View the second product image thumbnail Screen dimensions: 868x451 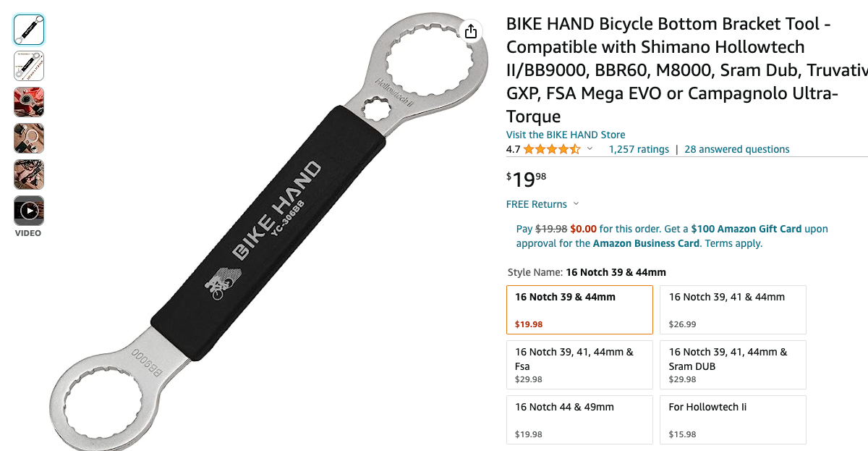pos(29,66)
